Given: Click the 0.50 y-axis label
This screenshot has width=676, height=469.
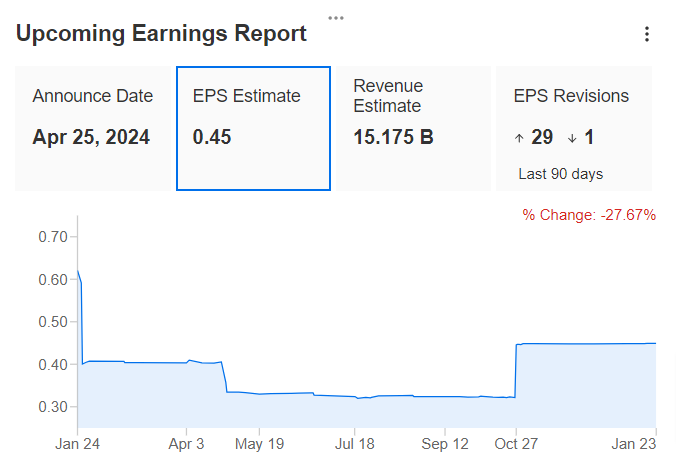Looking at the screenshot, I should point(53,322).
